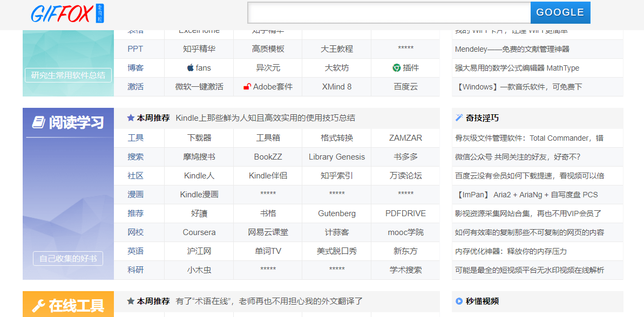This screenshot has height=317, width=644.
Task: Open the PDFDRIVE link
Action: pos(405,213)
